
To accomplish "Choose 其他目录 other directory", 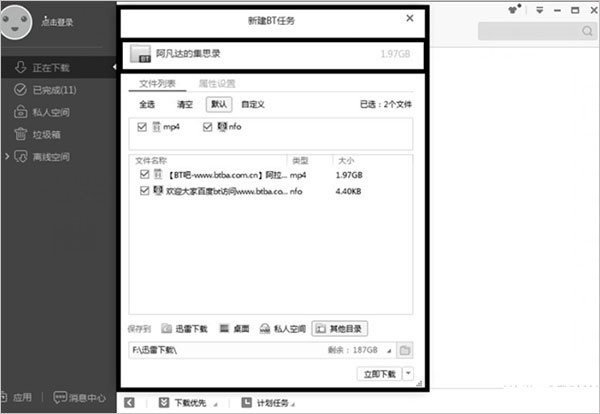I will (x=340, y=329).
